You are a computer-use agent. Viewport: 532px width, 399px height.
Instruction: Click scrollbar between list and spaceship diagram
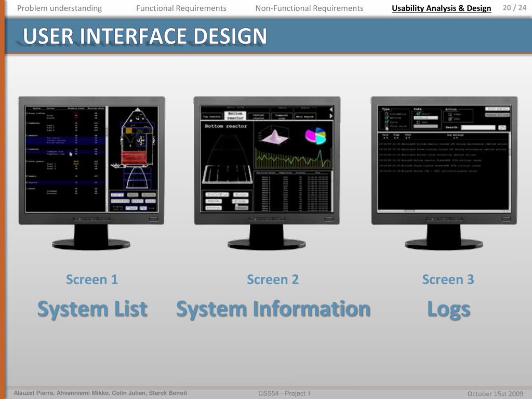[107, 159]
